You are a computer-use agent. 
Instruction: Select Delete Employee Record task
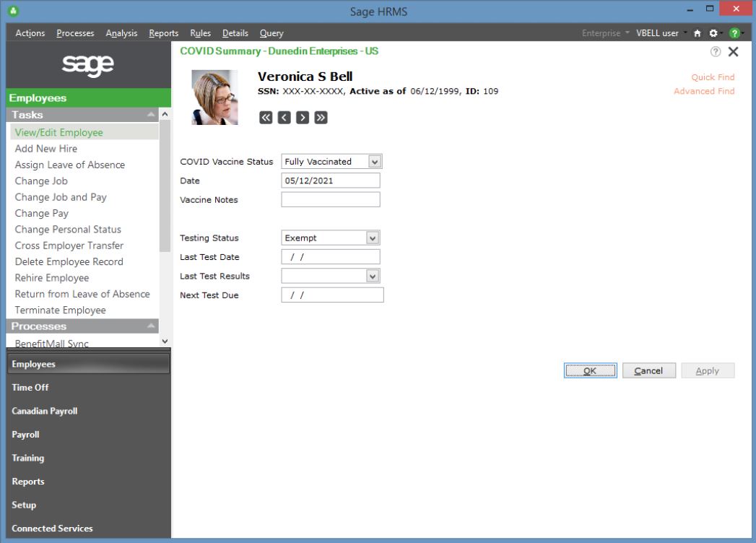click(69, 262)
